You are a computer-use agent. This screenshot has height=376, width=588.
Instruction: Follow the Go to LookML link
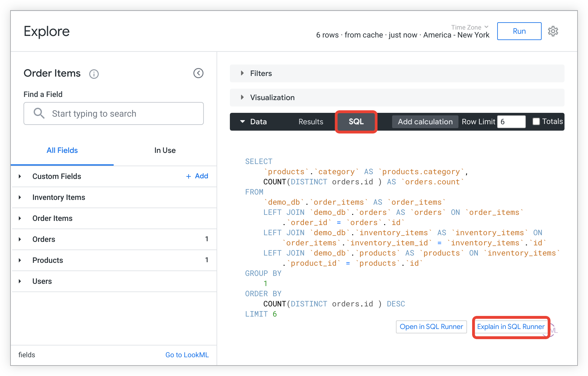click(187, 355)
